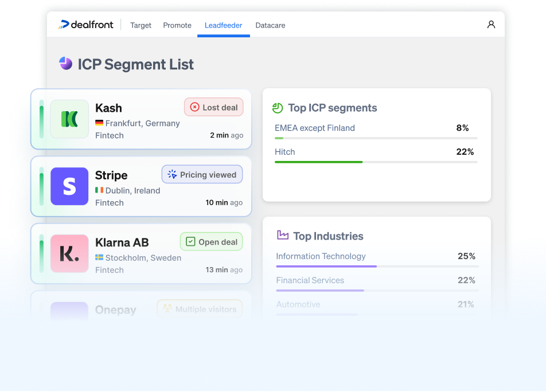Click the cursor icon in Pricing viewed
This screenshot has height=392, width=546.
pyautogui.click(x=172, y=174)
